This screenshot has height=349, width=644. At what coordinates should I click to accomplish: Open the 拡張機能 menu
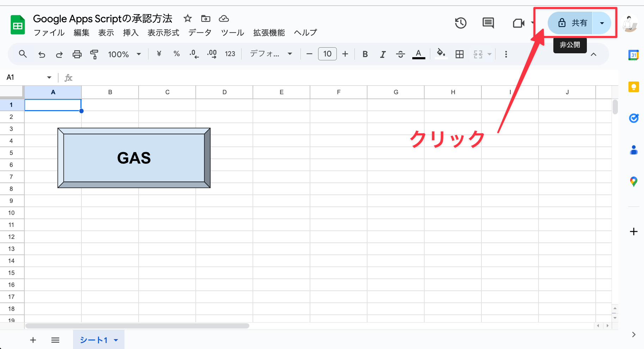pos(269,33)
